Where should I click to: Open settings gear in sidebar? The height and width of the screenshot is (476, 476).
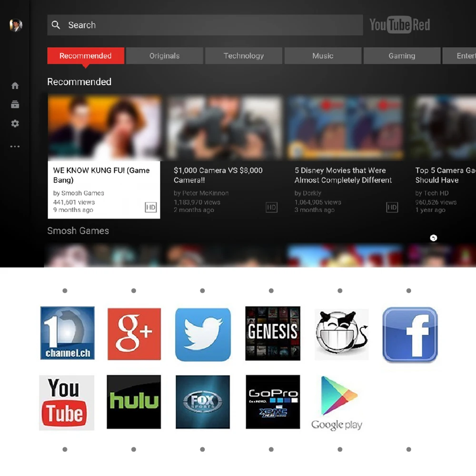point(15,124)
